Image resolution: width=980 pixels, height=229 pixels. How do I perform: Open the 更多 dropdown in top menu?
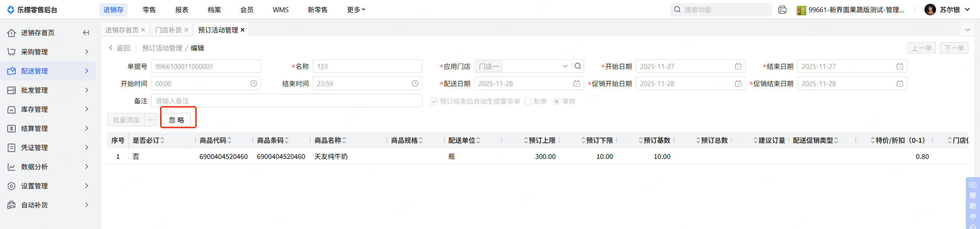pos(356,10)
